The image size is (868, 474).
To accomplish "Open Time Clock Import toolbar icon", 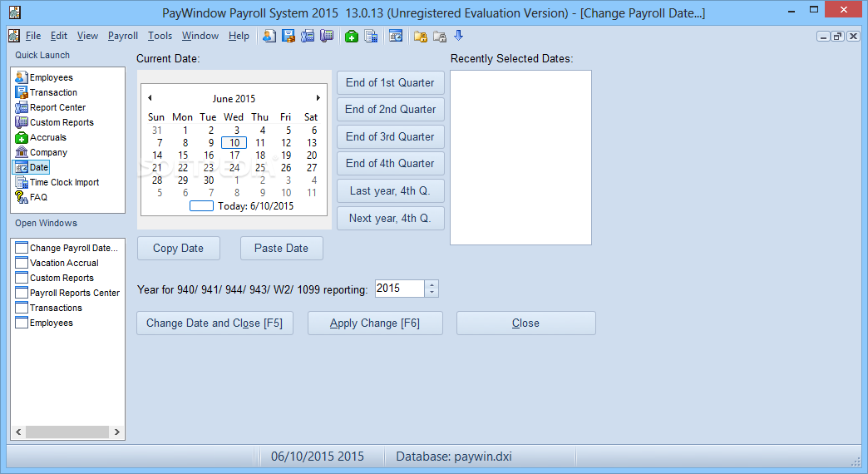I will point(371,37).
